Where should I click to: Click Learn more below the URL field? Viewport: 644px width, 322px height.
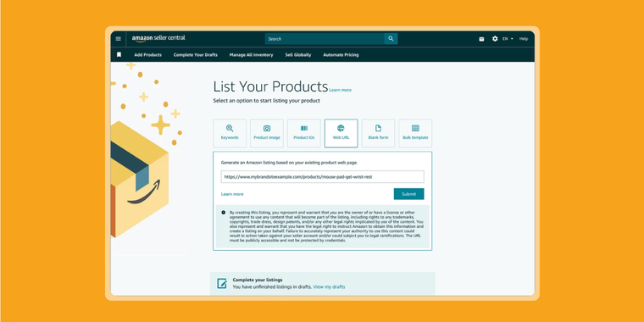(232, 194)
